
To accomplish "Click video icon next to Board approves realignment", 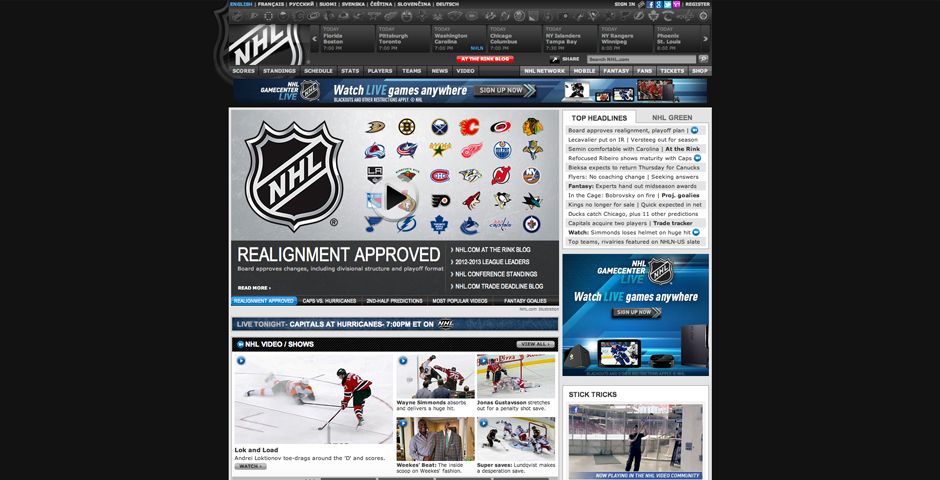I will [694, 130].
